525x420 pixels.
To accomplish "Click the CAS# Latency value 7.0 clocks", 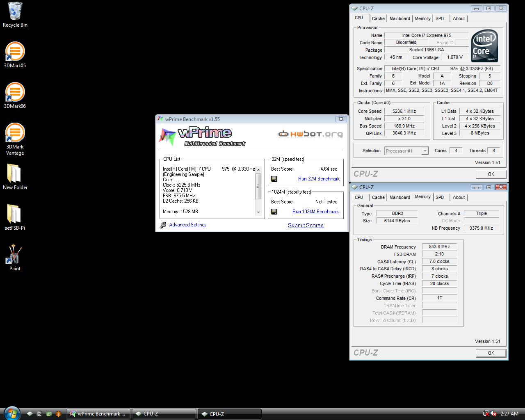I will point(439,262).
